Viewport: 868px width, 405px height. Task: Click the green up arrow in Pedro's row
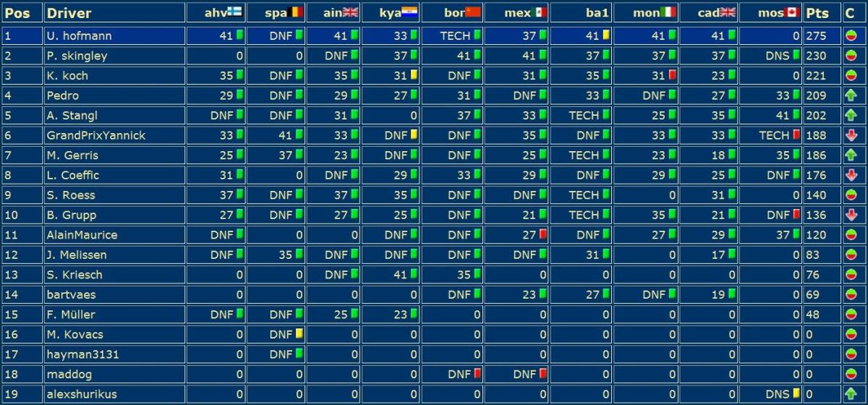[x=851, y=95]
